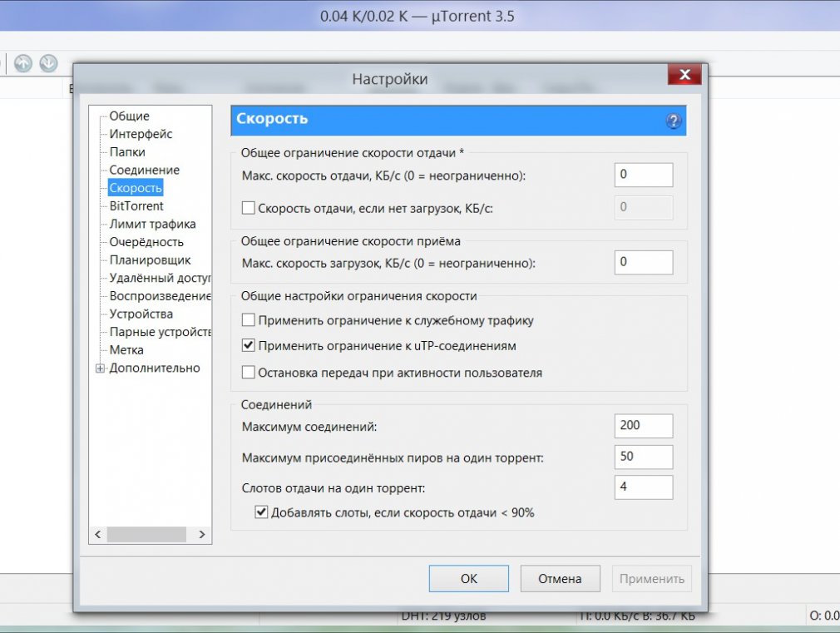This screenshot has width=840, height=633.
Task: Click the 'Соединений' group heading
Action: 276,404
